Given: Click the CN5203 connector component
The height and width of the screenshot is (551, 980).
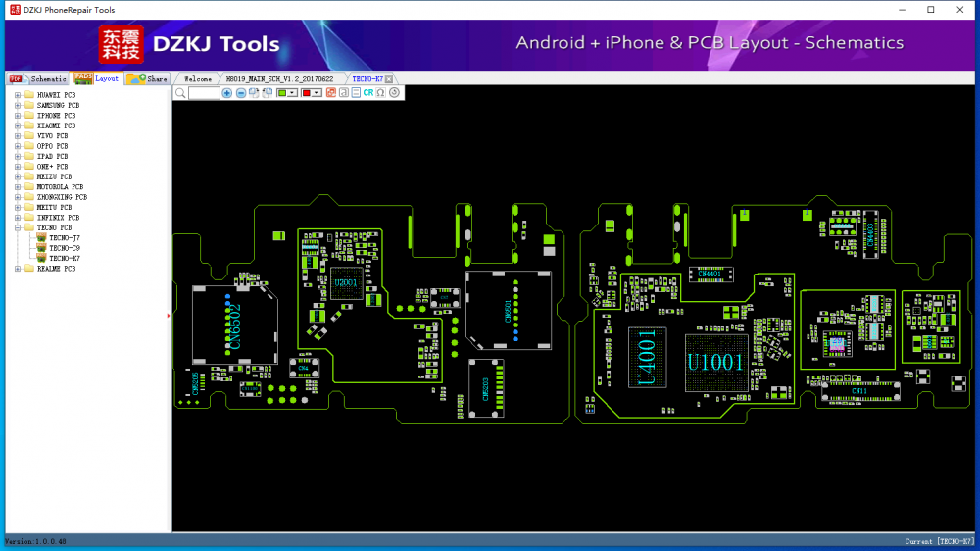Looking at the screenshot, I should point(486,388).
